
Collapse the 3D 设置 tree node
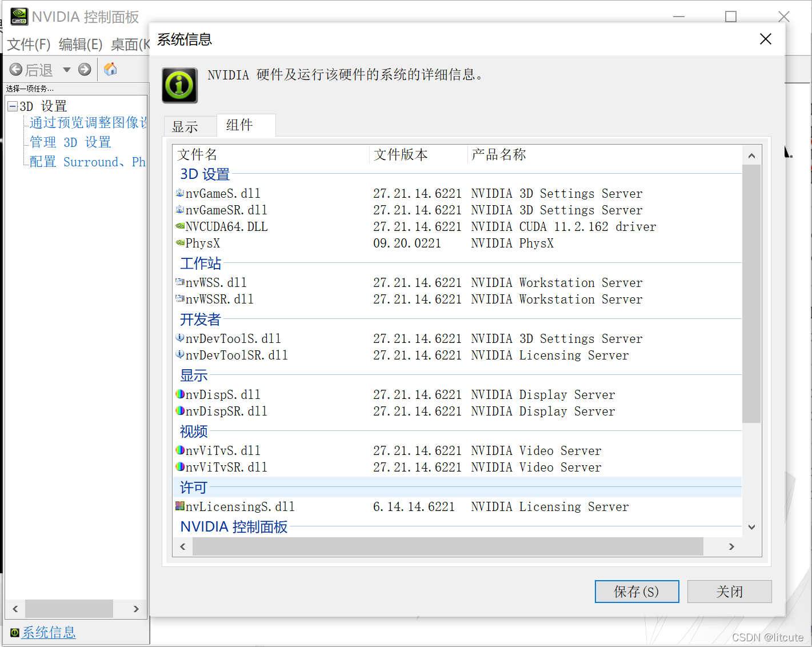(x=12, y=106)
